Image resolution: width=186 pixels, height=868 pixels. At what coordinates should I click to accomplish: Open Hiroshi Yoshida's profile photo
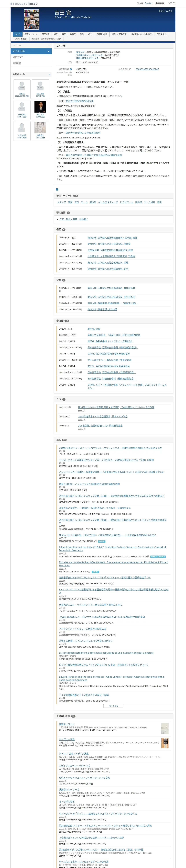pos(32,20)
